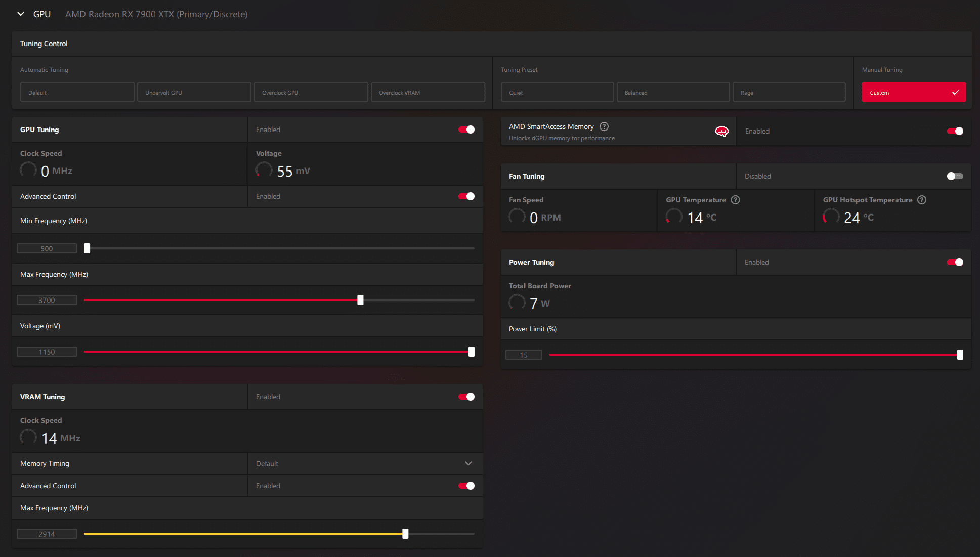Click the GPU Max Frequency slider handle
The height and width of the screenshot is (557, 980).
coord(360,300)
